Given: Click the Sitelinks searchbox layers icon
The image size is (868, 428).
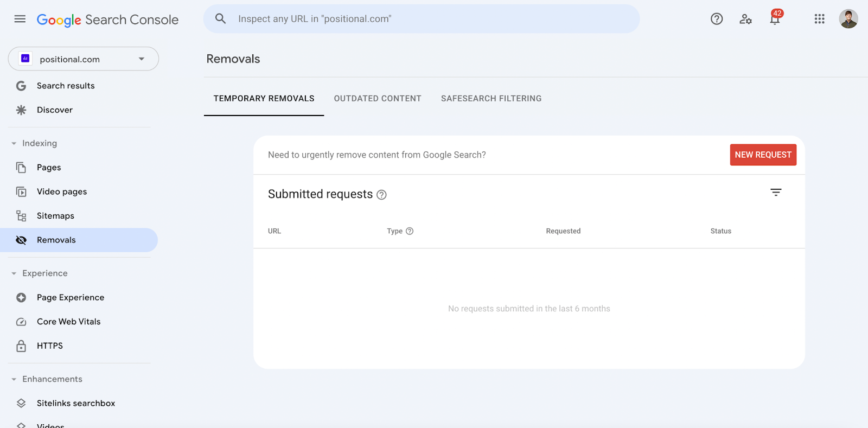Looking at the screenshot, I should 21,403.
